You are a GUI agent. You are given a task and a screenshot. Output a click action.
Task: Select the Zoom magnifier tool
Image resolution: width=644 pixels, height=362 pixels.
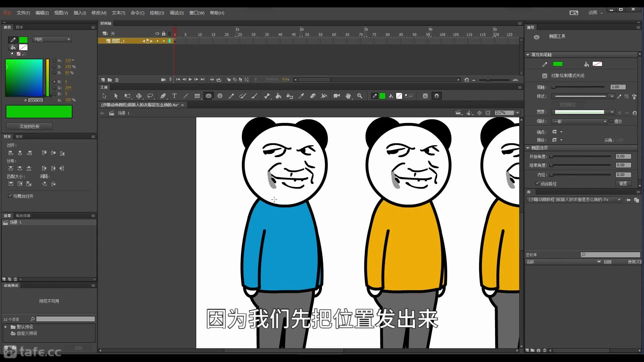click(360, 96)
